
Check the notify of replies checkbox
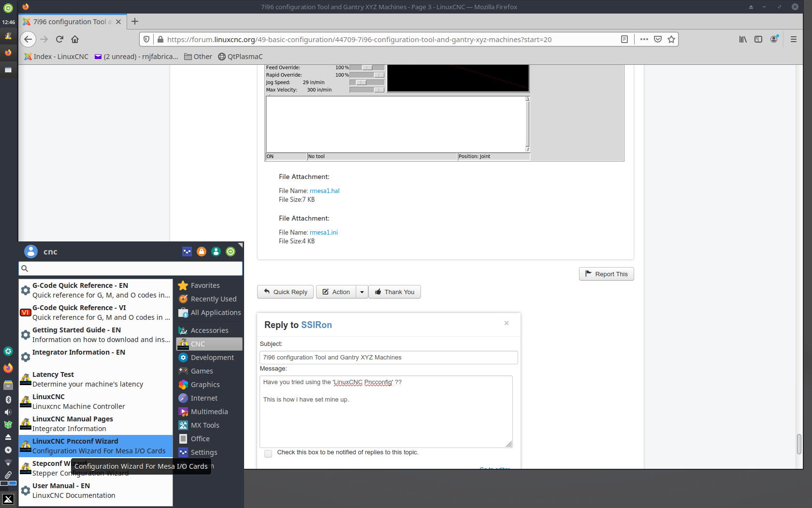[268, 453]
